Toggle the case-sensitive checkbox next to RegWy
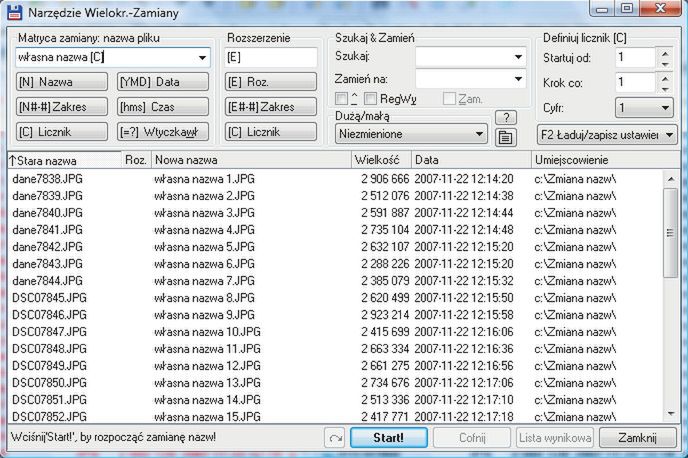 click(x=341, y=99)
